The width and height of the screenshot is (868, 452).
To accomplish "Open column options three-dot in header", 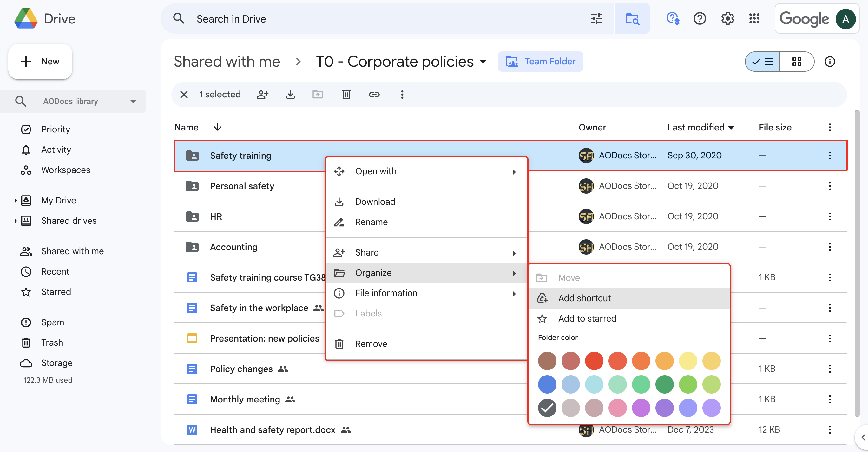I will tap(830, 127).
